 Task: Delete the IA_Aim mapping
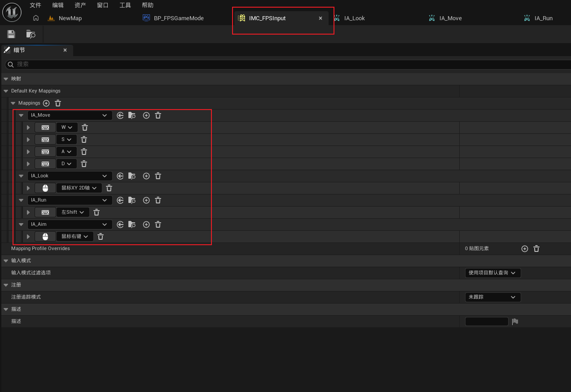(x=158, y=225)
